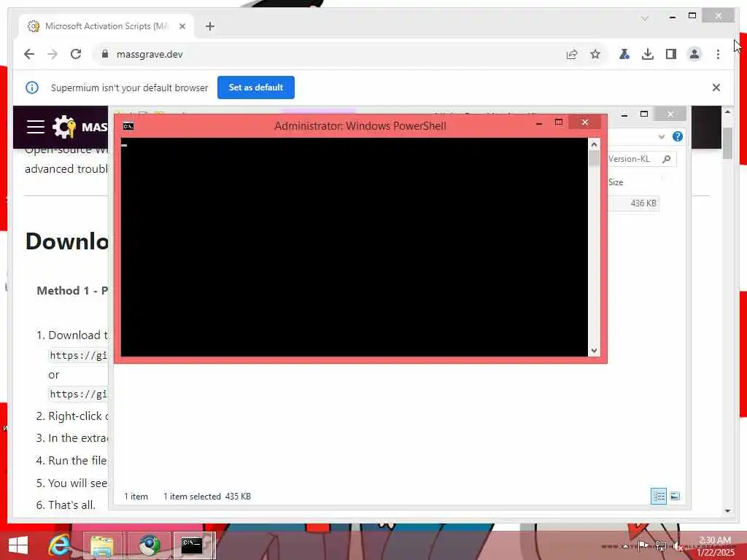Screen dimensions: 747x560
Task: Set Supermium as default browser
Action: (256, 87)
